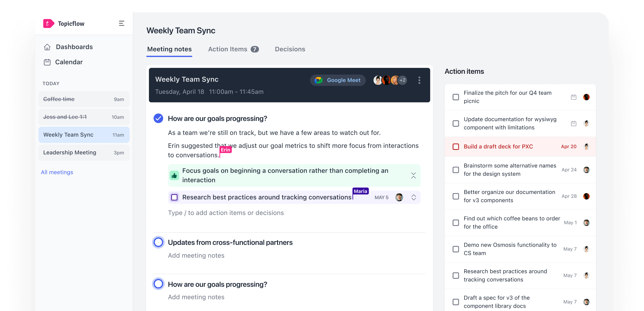Check the Research best practices note checkbox
Image resolution: width=644 pixels, height=311 pixels.
click(x=175, y=197)
